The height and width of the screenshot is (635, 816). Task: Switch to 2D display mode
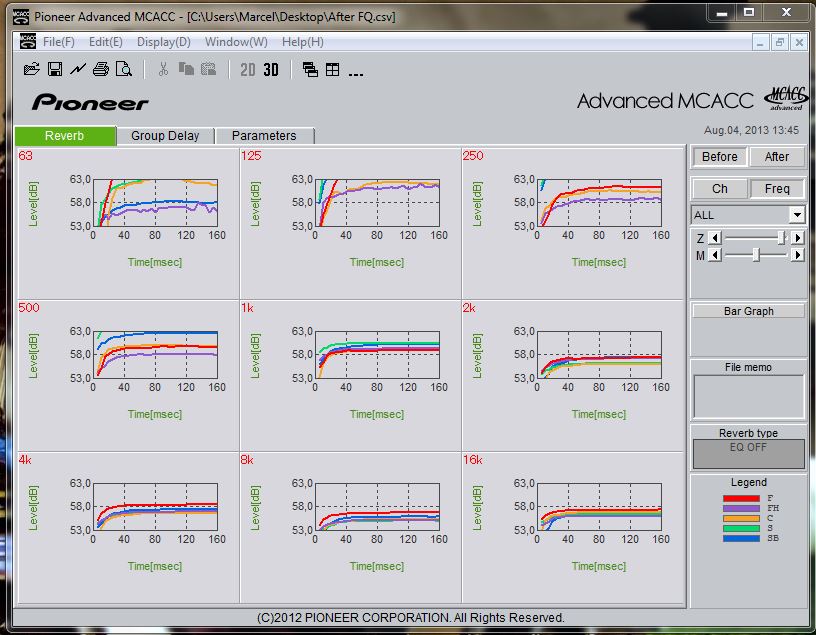[248, 70]
